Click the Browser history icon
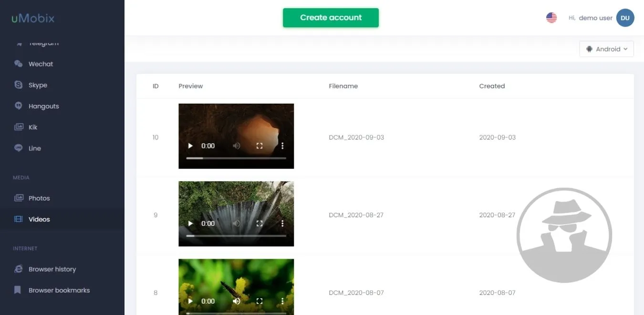This screenshot has width=644, height=315. tap(18, 269)
